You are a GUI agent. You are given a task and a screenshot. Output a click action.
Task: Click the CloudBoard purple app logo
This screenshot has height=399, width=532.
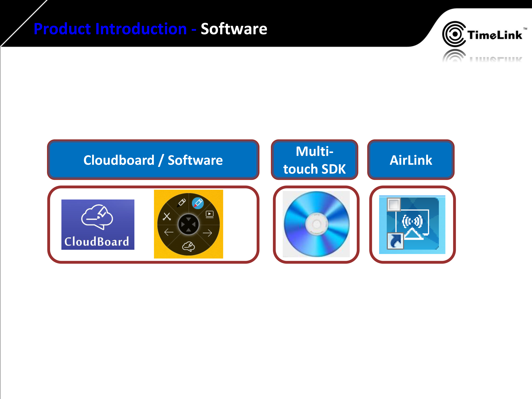coord(98,224)
